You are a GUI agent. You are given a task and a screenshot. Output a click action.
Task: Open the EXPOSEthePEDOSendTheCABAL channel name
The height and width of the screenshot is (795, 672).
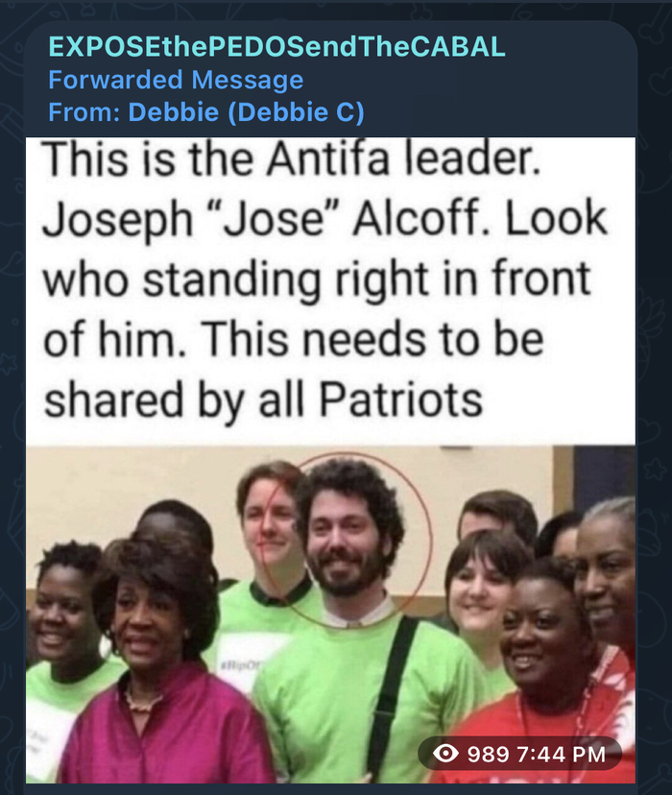click(x=276, y=47)
